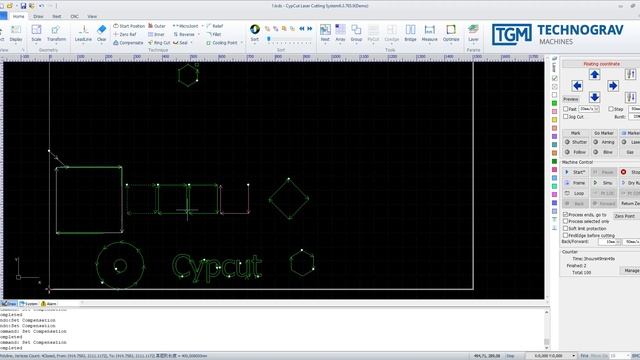
Task: Switch to the Draw ribbon tab
Action: [x=38, y=16]
